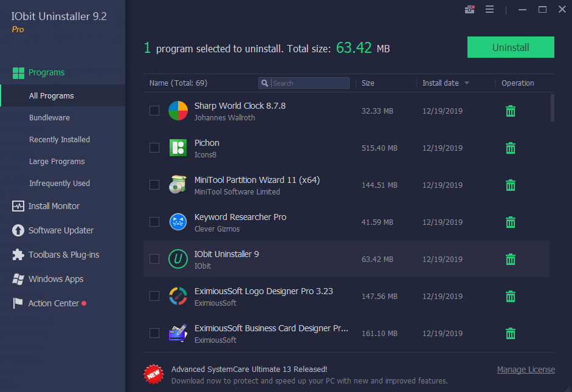
Task: Click the Johannes Wallroth publisher text
Action: (x=225, y=118)
